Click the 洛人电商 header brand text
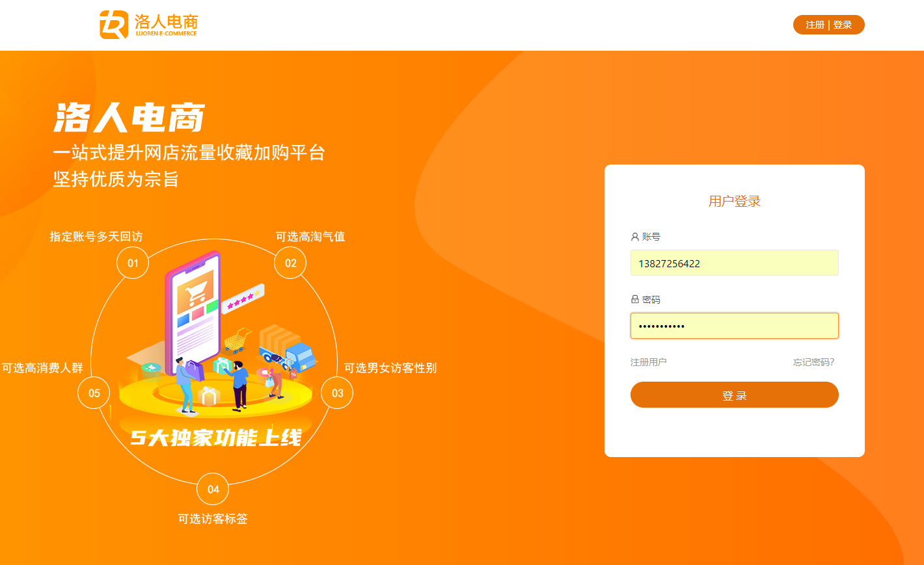 click(x=166, y=21)
